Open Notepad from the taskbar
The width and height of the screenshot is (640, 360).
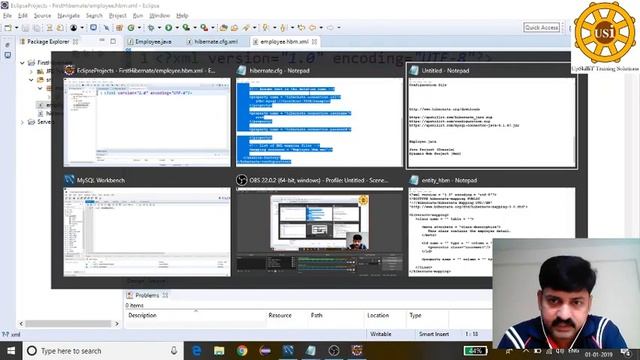[311, 351]
